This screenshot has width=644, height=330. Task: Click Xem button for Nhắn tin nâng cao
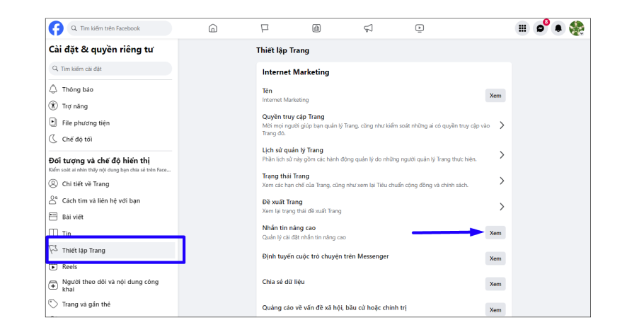coord(495,232)
